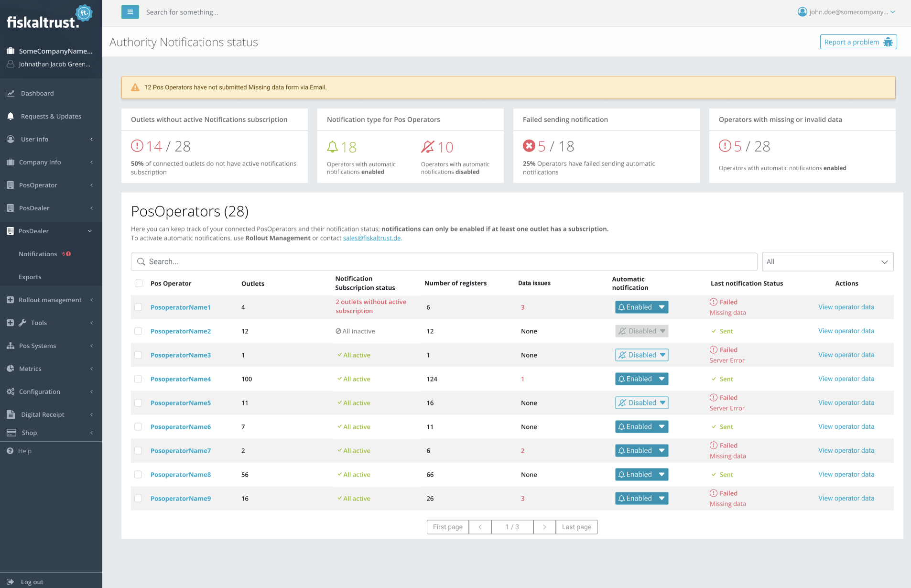Open Enabled dropdown for PosoperatorName8
Viewport: 911px width, 588px height.
(x=641, y=474)
